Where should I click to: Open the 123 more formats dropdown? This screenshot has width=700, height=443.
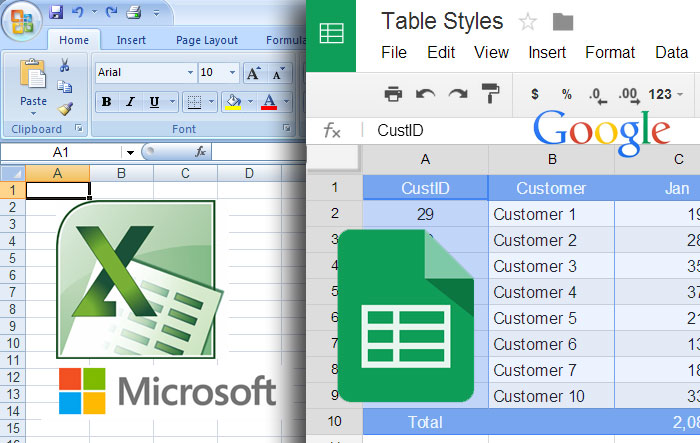666,94
